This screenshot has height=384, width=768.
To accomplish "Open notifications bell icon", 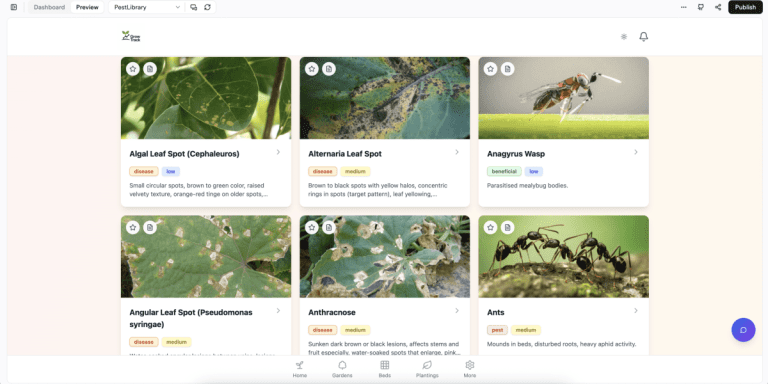I will 644,37.
